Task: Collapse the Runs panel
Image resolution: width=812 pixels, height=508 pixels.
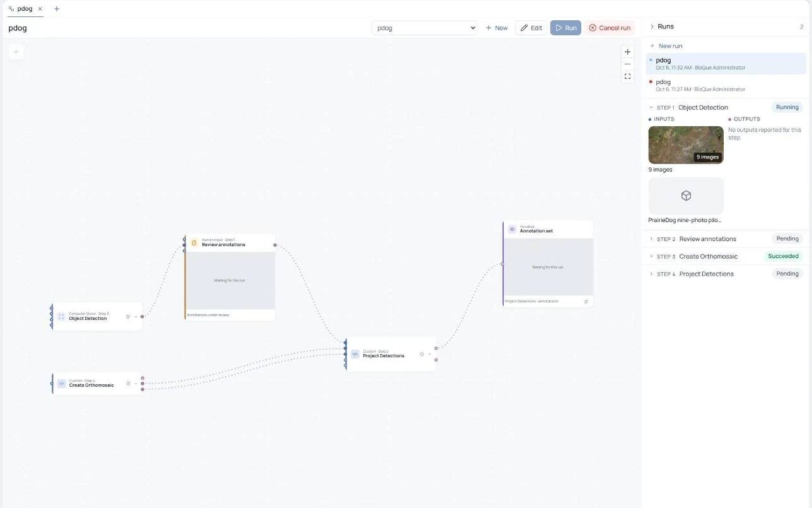Action: 652,27
